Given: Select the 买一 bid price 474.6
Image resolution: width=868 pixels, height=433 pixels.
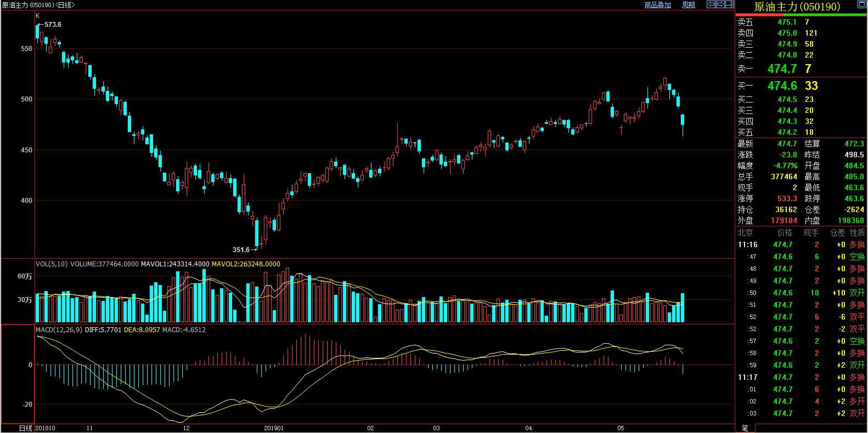Looking at the screenshot, I should pos(782,86).
